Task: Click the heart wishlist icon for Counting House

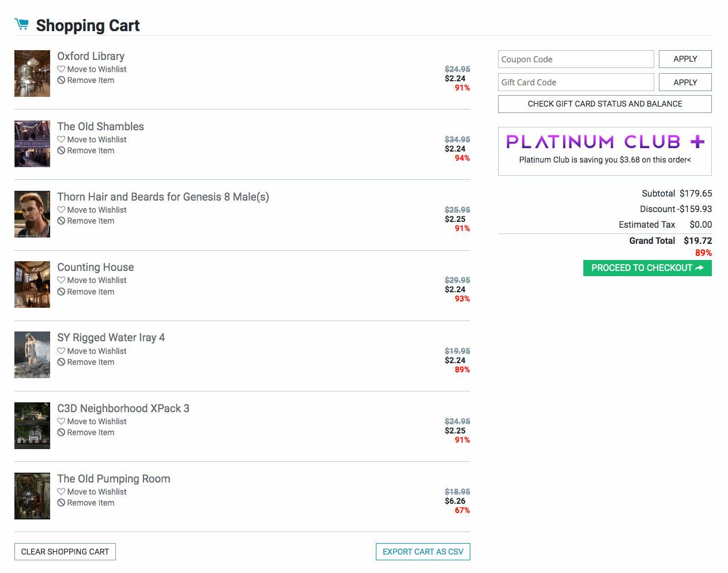Action: point(61,280)
